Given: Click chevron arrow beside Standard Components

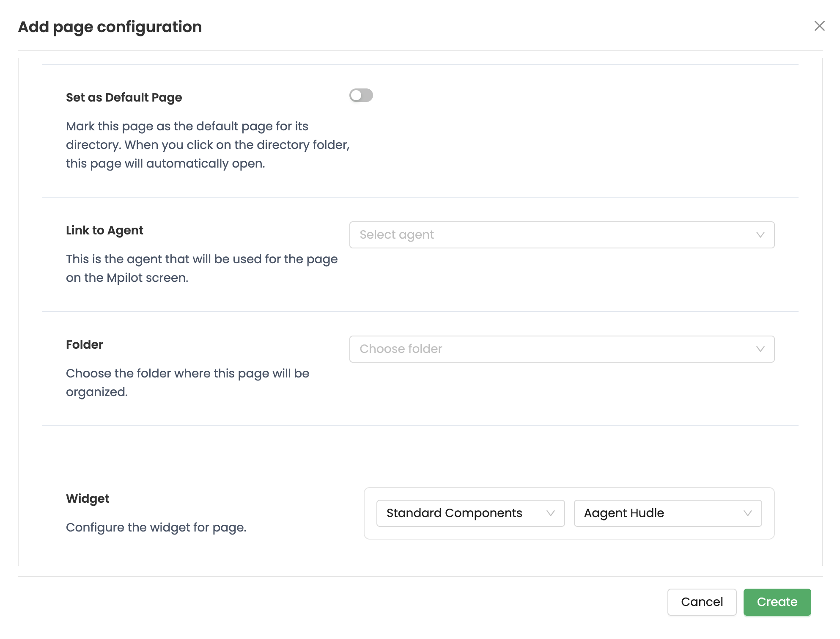Looking at the screenshot, I should pos(550,513).
